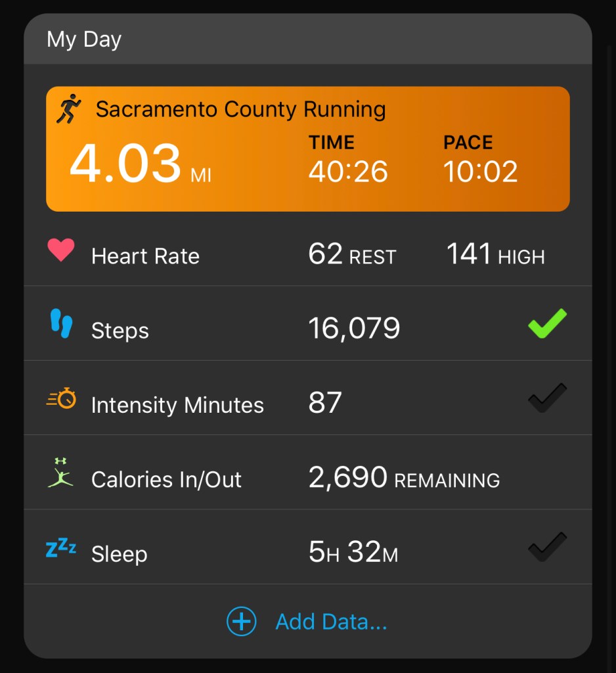
Task: Tap the blue footprints Steps icon
Action: pyautogui.click(x=61, y=325)
